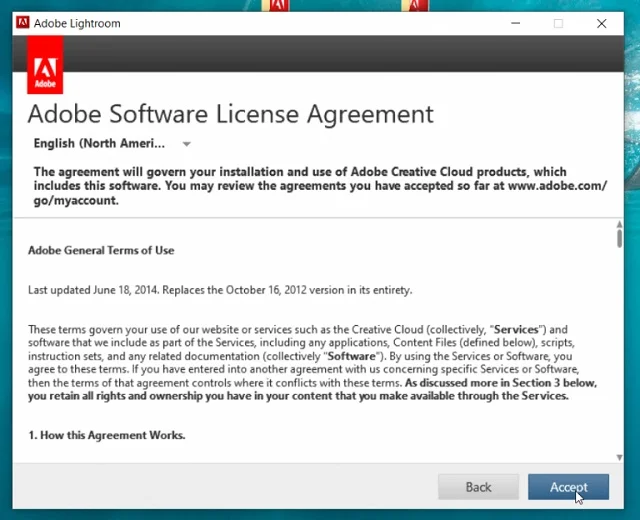Click the "Adobe Lightroom" window title text

(x=77, y=23)
